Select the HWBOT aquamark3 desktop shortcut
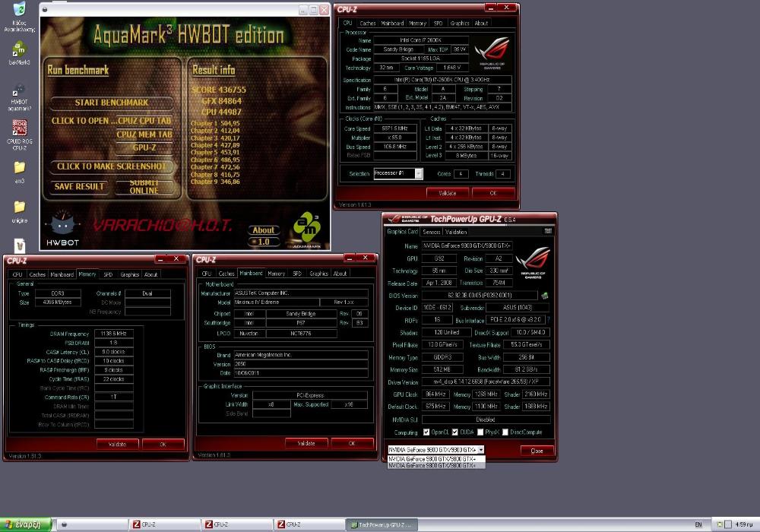 (x=20, y=90)
